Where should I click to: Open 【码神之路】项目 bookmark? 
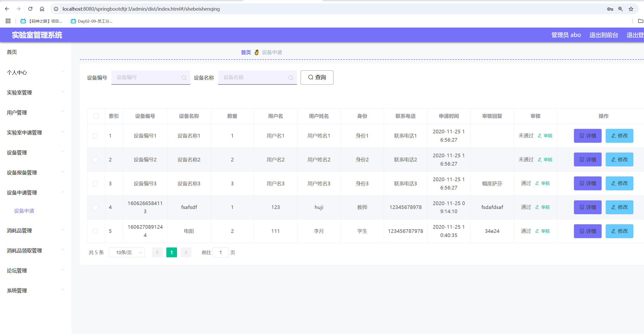[x=42, y=21]
